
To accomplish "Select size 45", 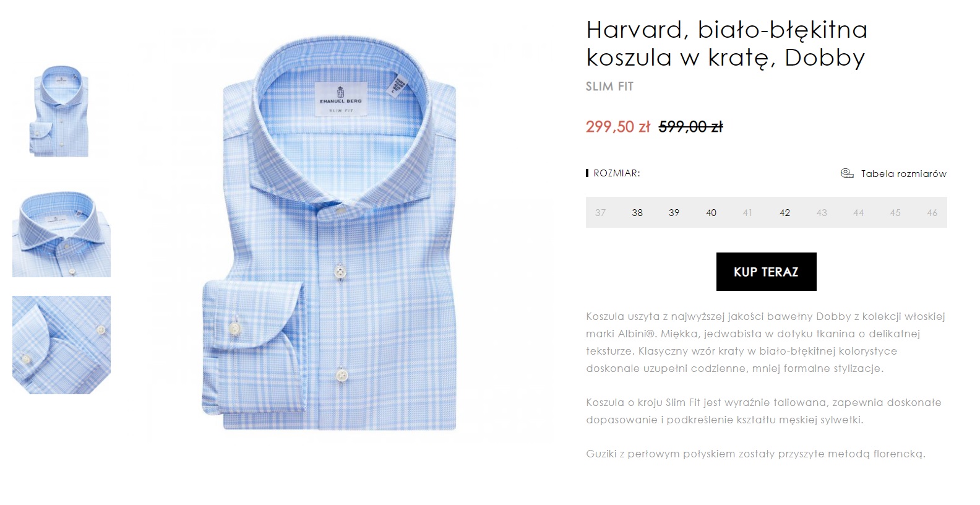I will [x=895, y=213].
